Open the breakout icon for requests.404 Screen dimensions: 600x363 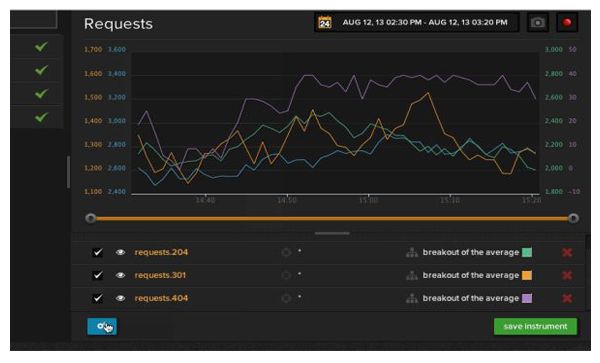(x=412, y=298)
